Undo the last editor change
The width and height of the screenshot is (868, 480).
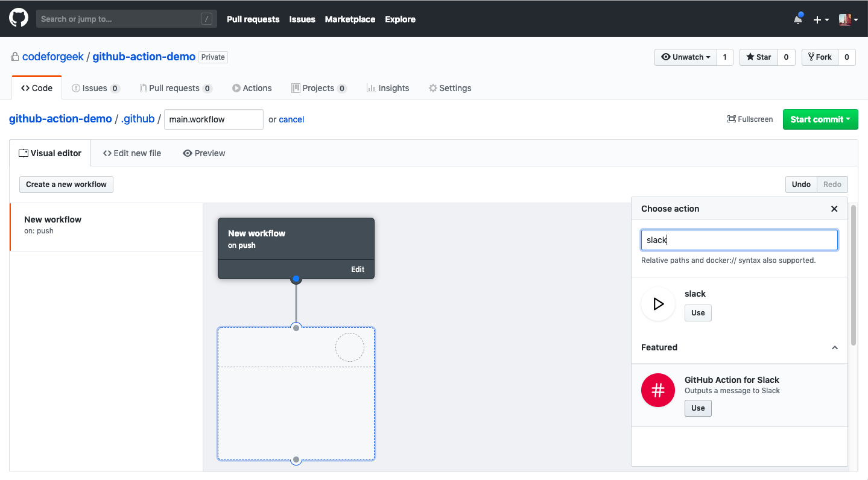(801, 185)
